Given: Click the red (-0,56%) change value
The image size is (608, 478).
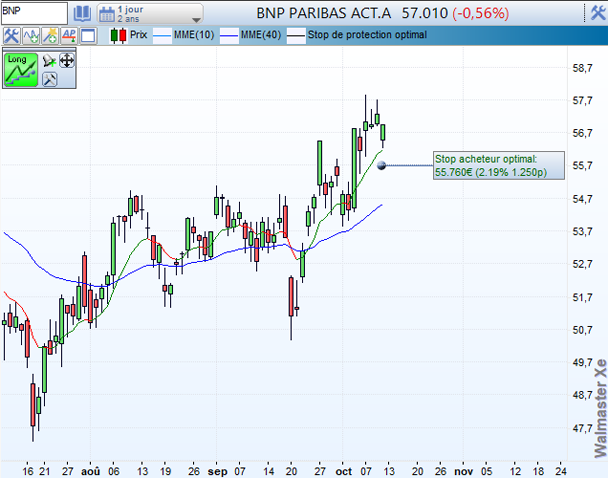Looking at the screenshot, I should pos(480,13).
